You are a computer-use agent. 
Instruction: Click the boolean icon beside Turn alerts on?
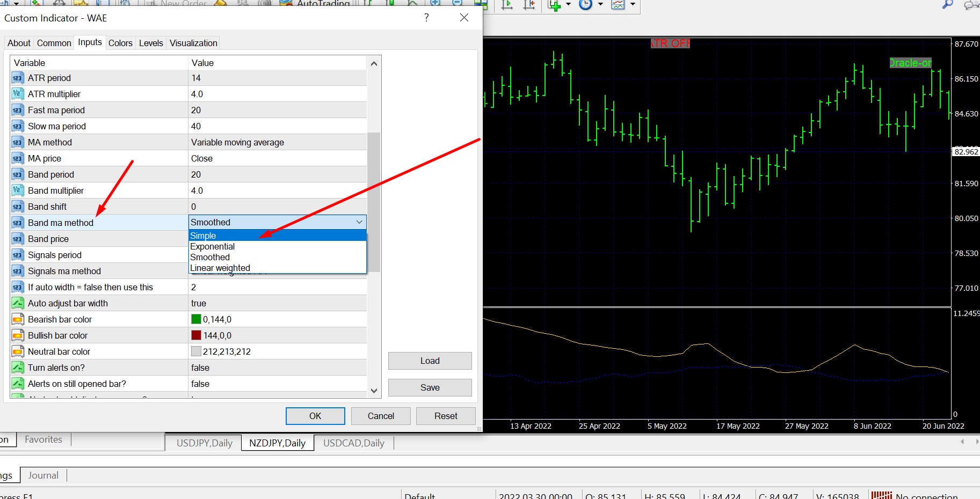coord(18,368)
